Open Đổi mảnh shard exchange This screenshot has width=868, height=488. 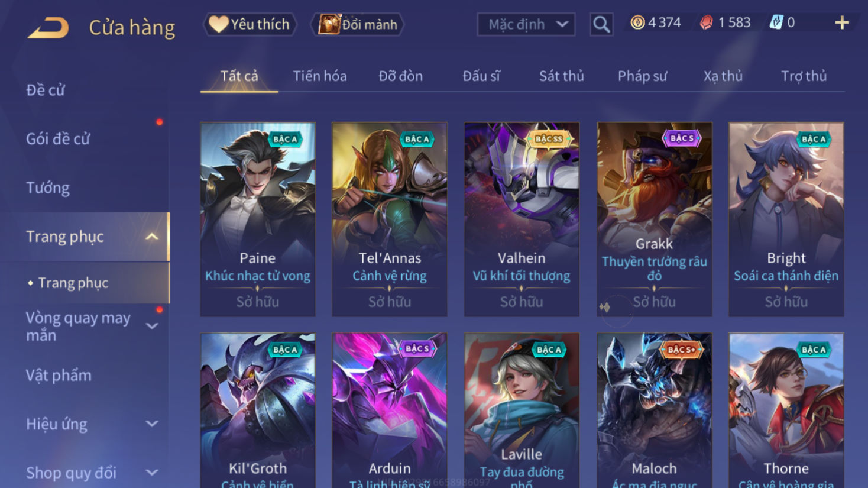[x=358, y=24]
